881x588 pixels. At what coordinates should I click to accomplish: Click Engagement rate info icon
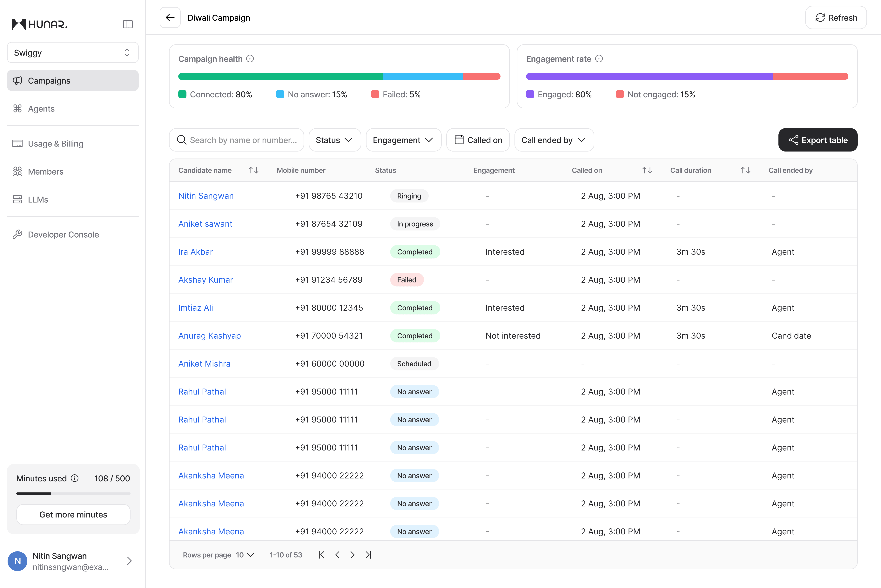point(599,59)
